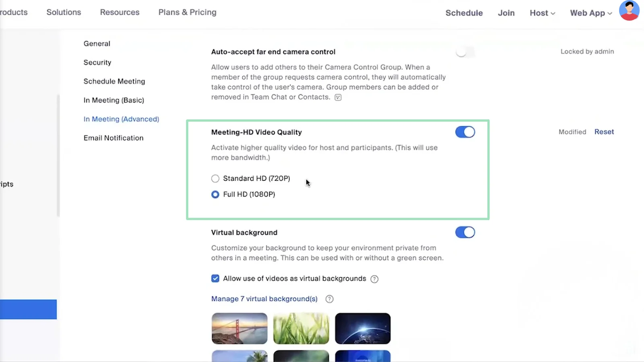Disable the Meeting-HD Video Quality toggle
Viewport: 644px width, 362px height.
(465, 132)
